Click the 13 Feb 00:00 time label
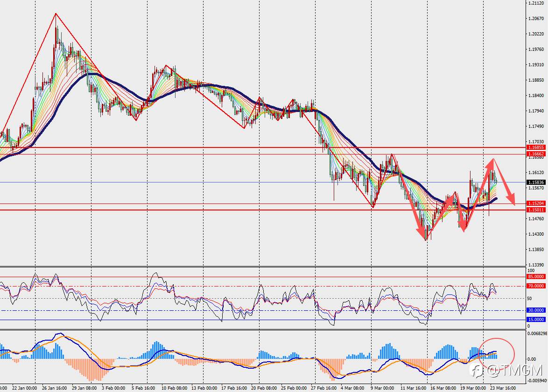The height and width of the screenshot is (392, 548). coord(204,388)
